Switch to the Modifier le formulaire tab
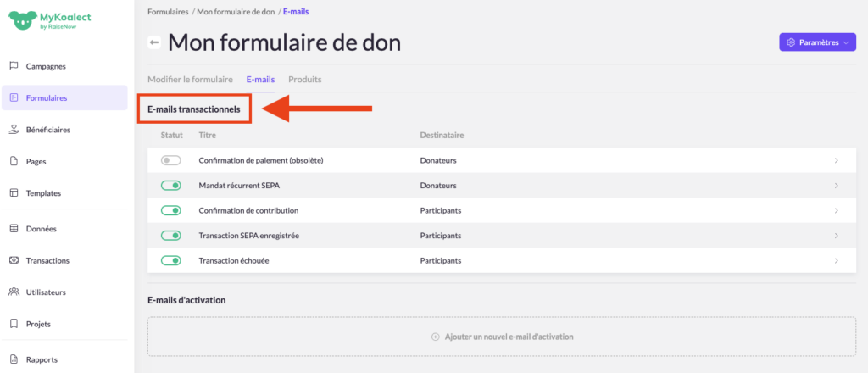 click(x=190, y=79)
